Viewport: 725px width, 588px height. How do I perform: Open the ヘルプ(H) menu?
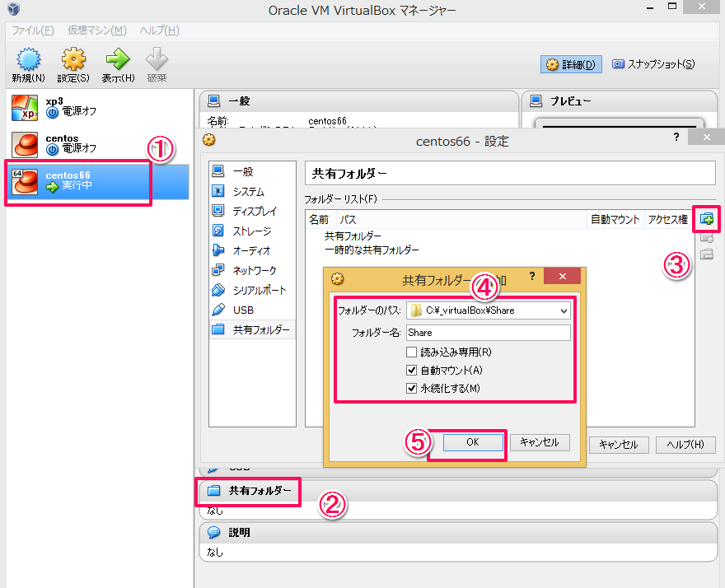tap(160, 30)
